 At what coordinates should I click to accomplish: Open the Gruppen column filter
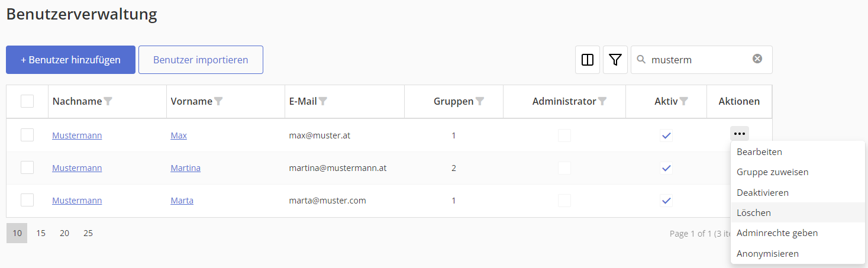click(x=480, y=101)
